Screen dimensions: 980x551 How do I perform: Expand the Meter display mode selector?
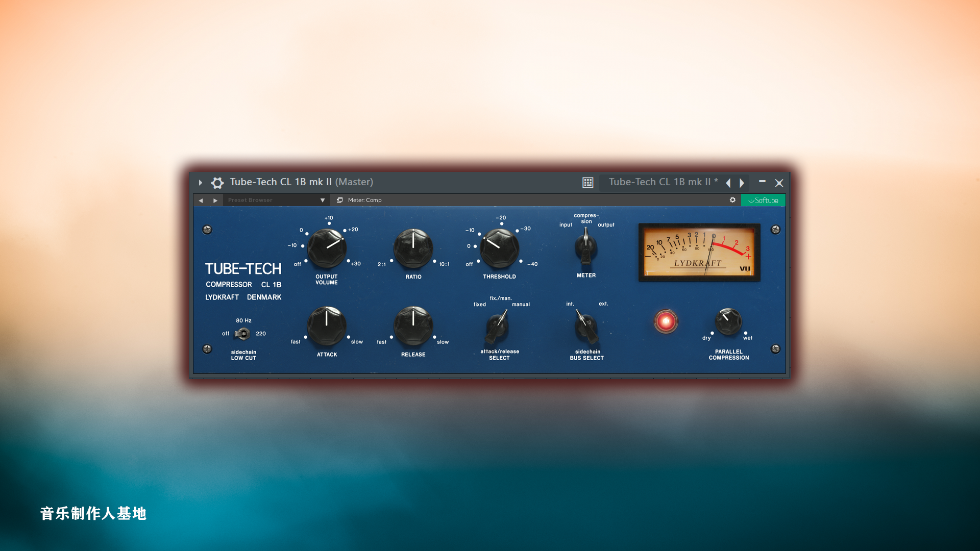[x=364, y=200]
